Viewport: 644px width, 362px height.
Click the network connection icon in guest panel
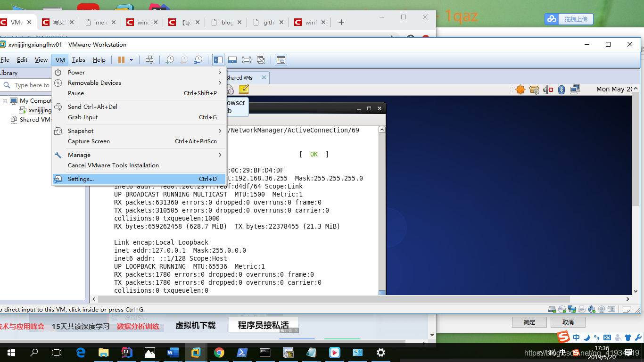(x=575, y=90)
